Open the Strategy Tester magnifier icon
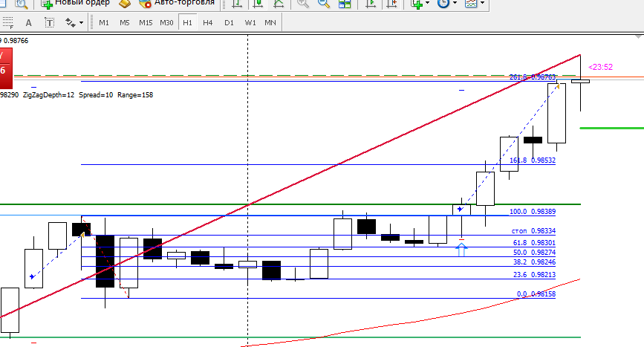 pyautogui.click(x=21, y=4)
